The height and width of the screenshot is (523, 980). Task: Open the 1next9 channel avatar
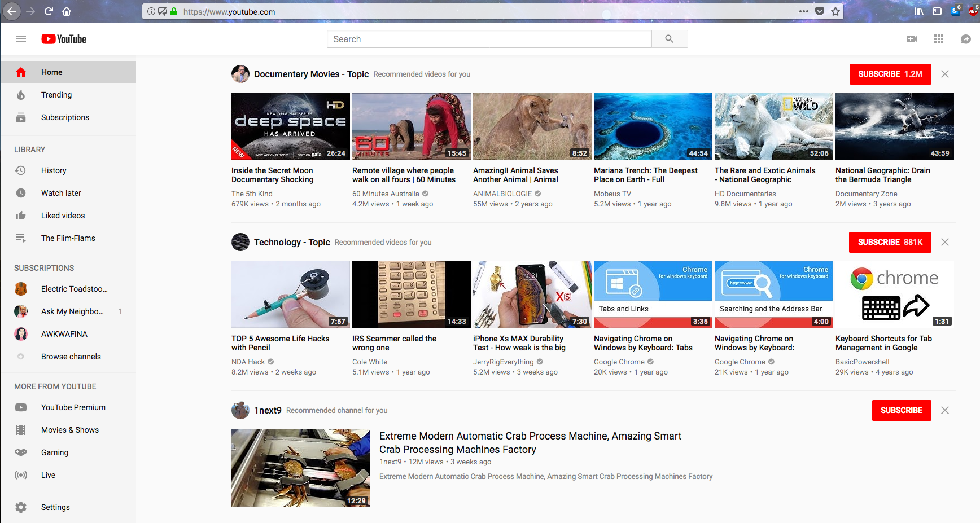240,410
